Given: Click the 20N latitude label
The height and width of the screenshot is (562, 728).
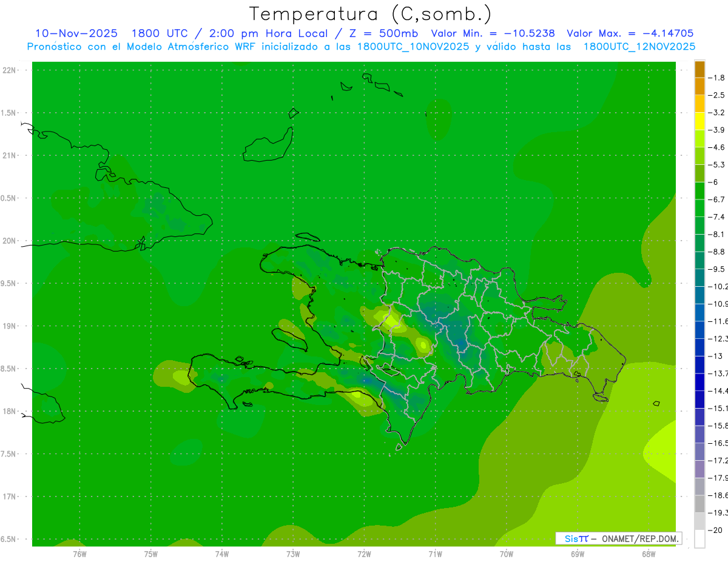Looking at the screenshot, I should pyautogui.click(x=10, y=241).
